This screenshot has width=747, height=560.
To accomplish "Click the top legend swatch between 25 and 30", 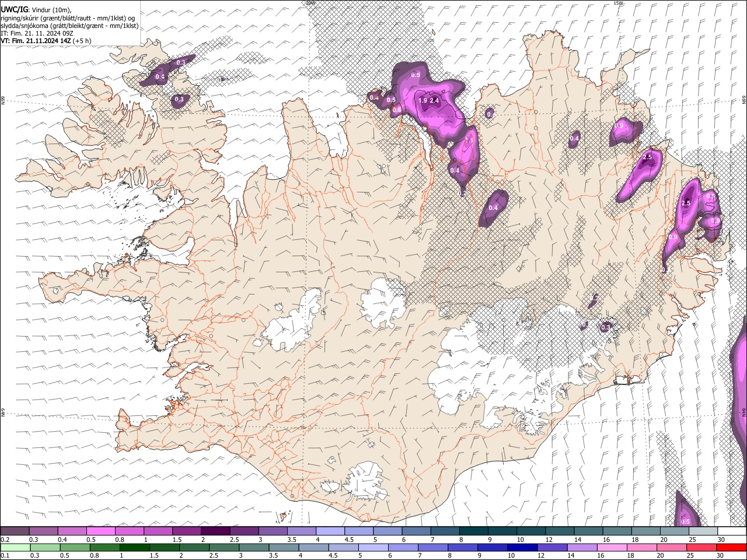I will (703, 531).
